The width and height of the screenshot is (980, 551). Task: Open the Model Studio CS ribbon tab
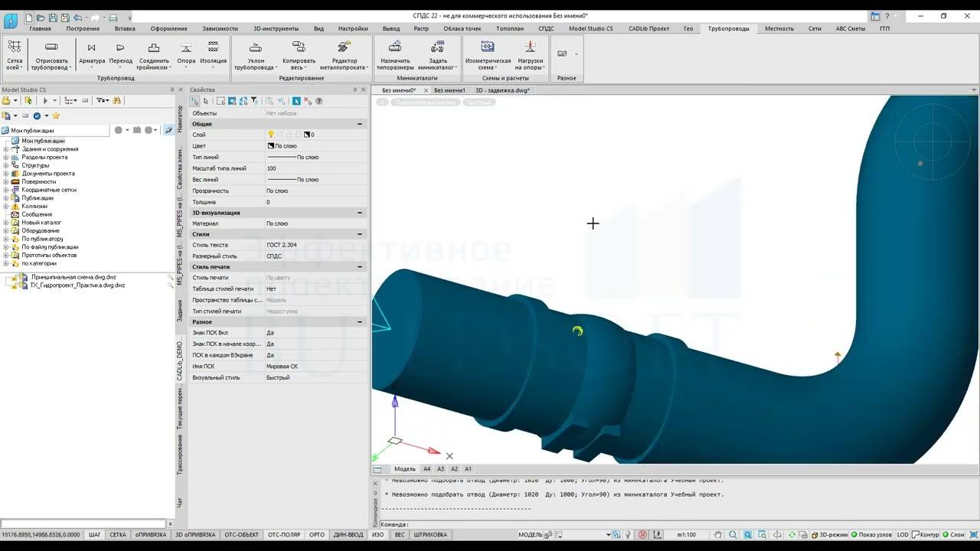coord(591,28)
